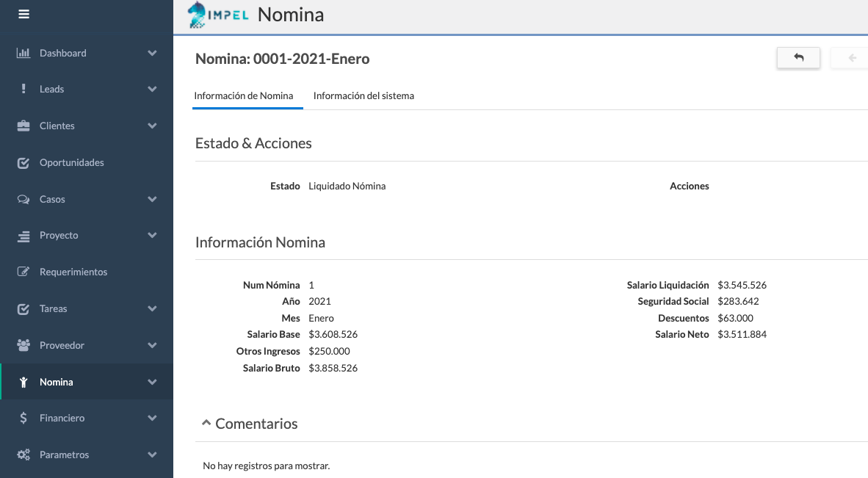Open the Proyecto menu item
This screenshot has height=478, width=868.
coord(87,235)
